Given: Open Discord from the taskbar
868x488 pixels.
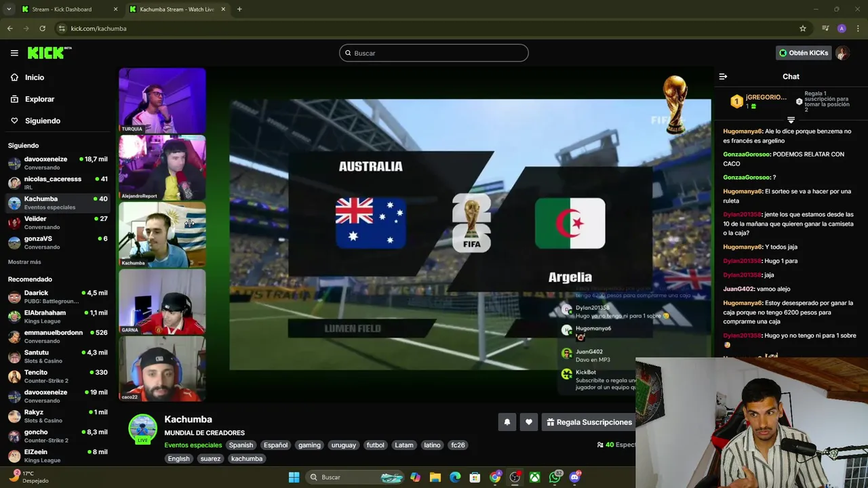Looking at the screenshot, I should point(575,477).
